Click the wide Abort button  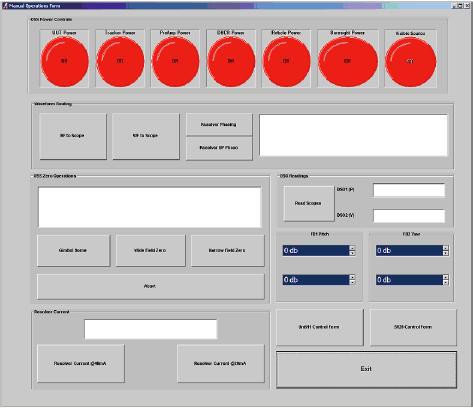(x=150, y=286)
